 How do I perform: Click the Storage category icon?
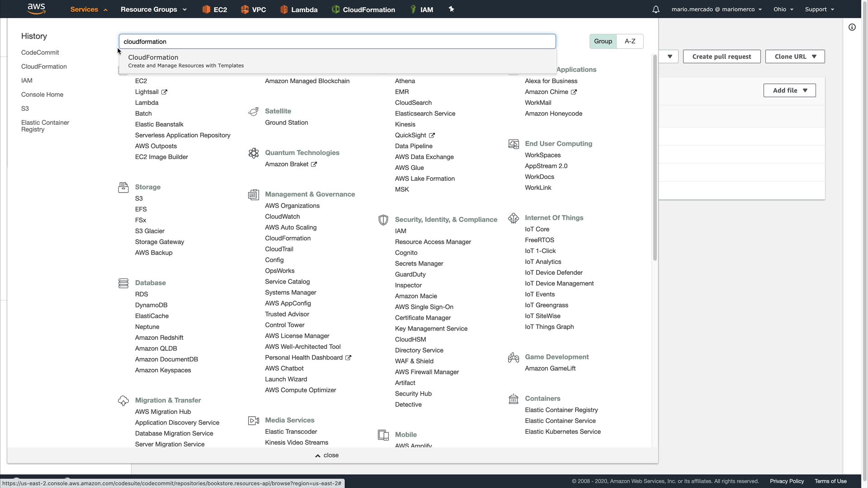pos(123,187)
